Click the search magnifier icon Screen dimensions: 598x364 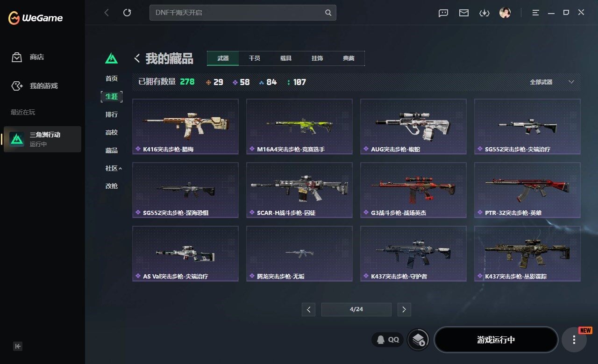pyautogui.click(x=328, y=13)
